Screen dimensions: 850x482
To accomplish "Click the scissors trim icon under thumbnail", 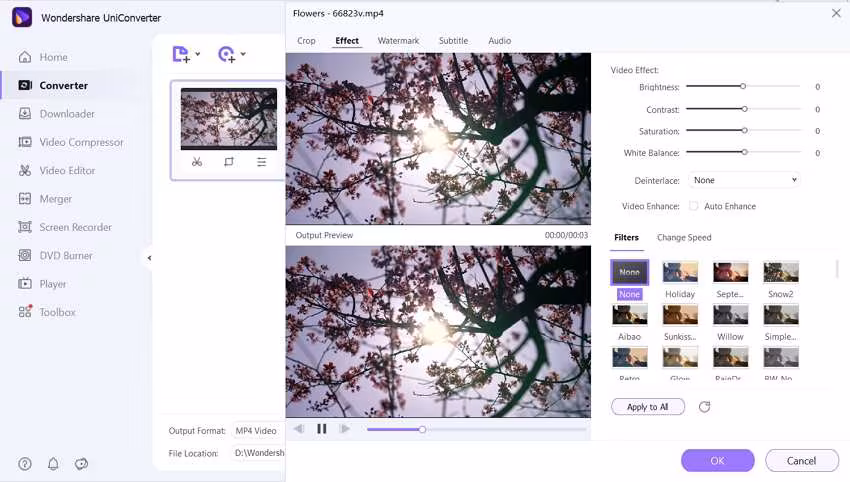I will (x=197, y=162).
